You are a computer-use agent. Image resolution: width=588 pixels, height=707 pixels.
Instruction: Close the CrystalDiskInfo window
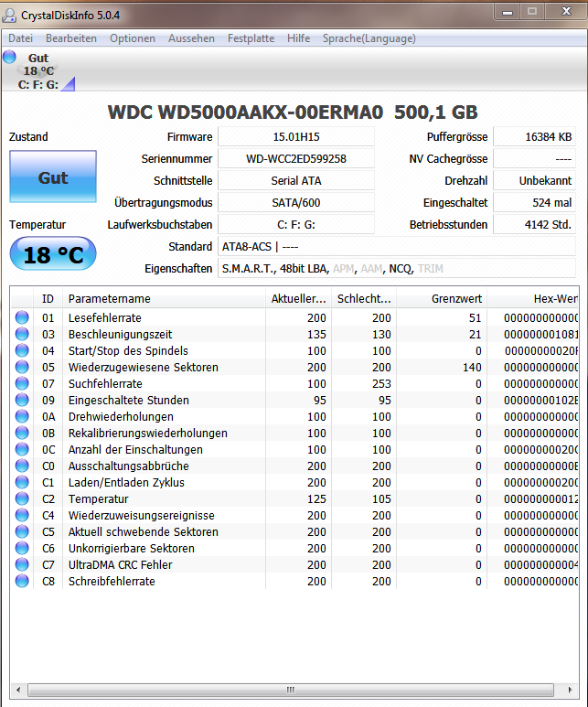click(566, 12)
